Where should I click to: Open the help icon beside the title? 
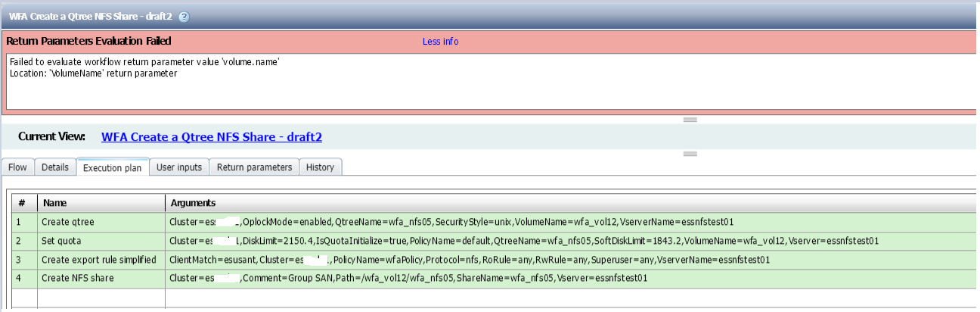click(185, 16)
